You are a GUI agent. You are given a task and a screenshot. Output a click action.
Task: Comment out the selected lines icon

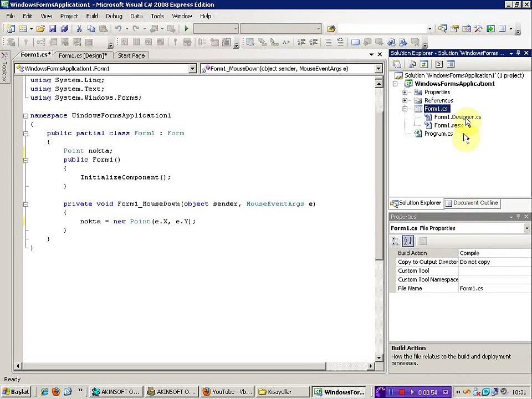coord(328,42)
